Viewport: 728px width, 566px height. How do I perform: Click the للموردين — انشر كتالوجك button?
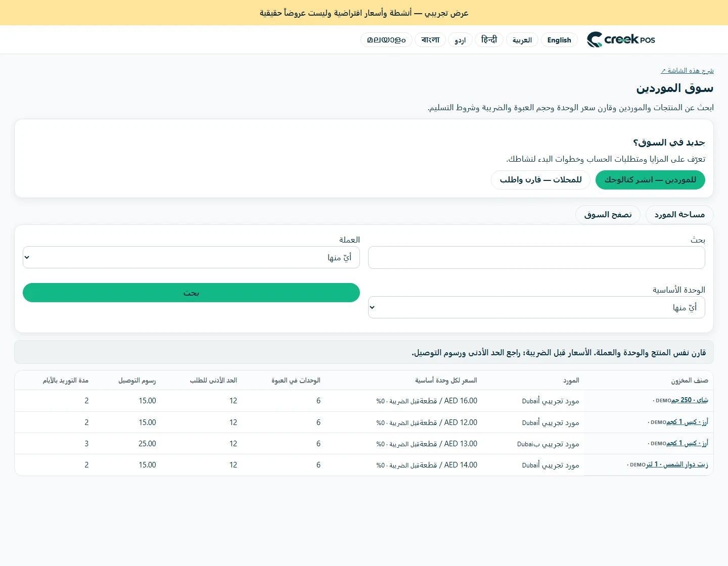pyautogui.click(x=650, y=180)
